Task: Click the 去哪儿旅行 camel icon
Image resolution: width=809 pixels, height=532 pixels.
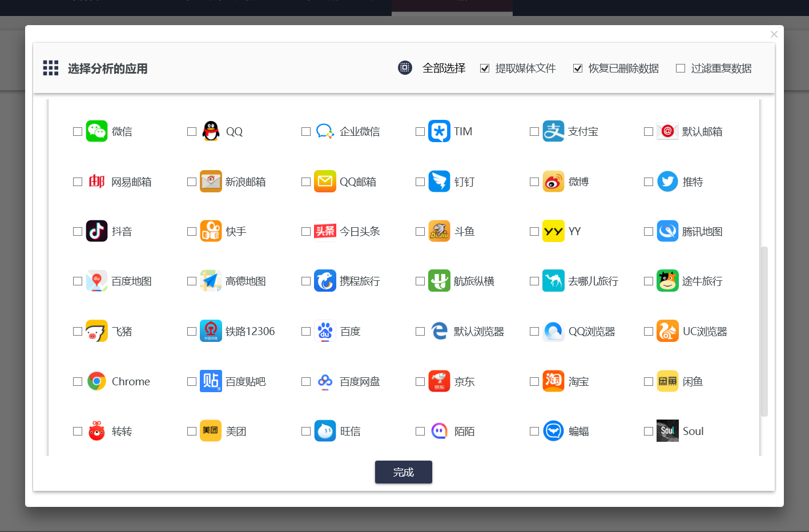Action: point(553,281)
